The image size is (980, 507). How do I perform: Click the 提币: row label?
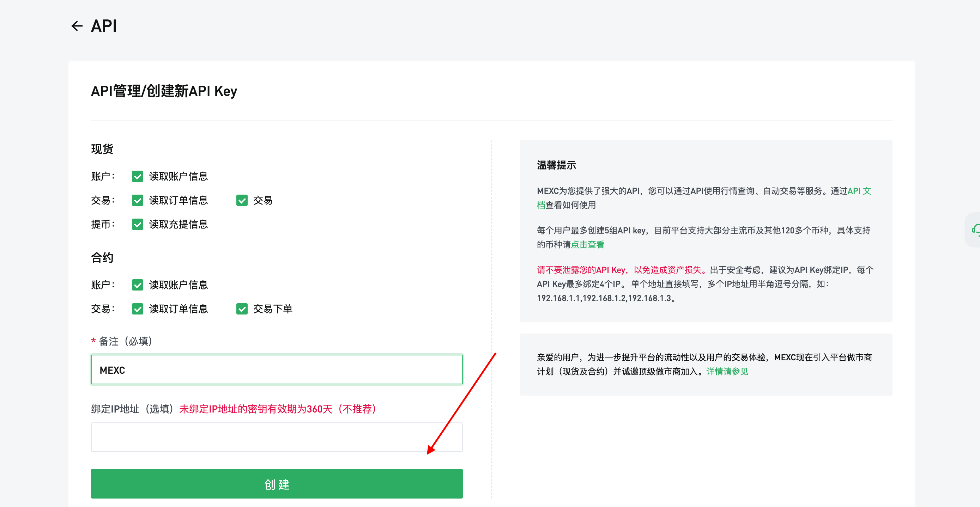click(x=103, y=224)
